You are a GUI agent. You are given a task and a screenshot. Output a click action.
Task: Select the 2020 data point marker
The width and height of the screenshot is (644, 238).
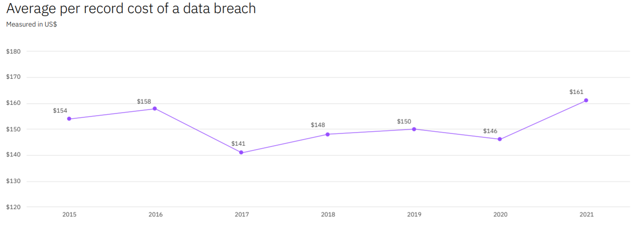pyautogui.click(x=500, y=139)
